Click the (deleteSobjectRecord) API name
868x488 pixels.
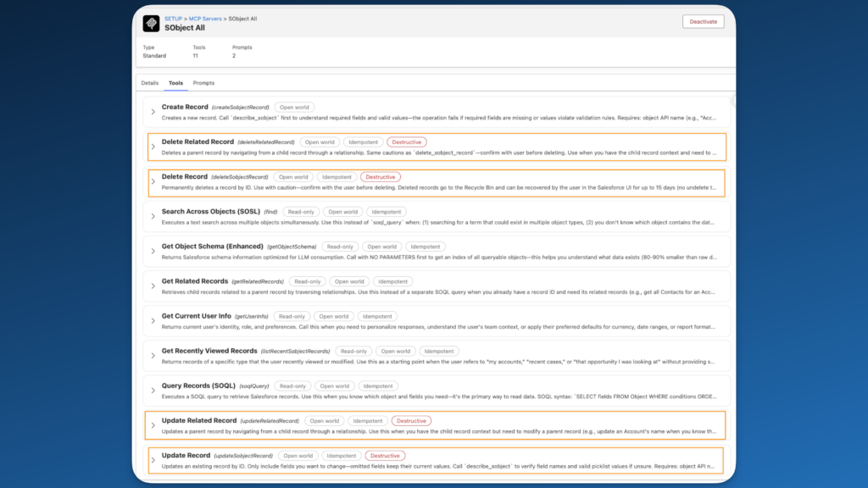tap(240, 177)
